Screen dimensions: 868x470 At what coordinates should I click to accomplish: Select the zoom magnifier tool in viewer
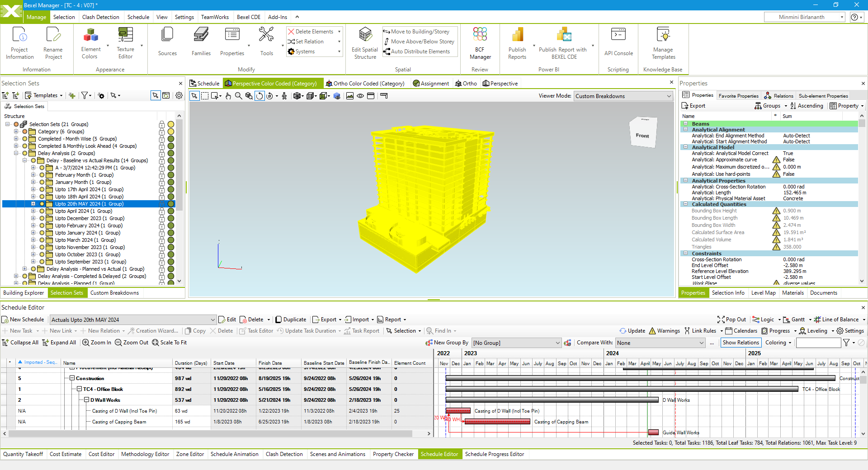click(238, 96)
